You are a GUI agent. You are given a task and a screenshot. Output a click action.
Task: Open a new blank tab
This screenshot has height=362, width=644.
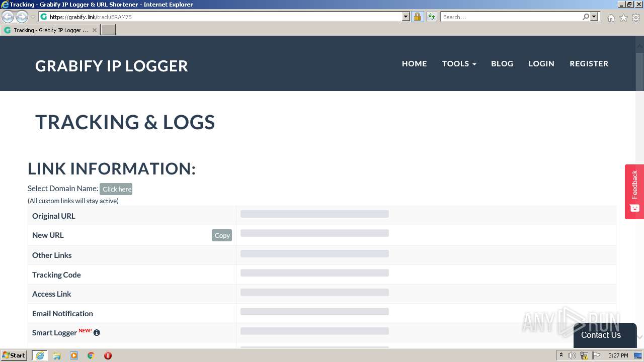108,30
